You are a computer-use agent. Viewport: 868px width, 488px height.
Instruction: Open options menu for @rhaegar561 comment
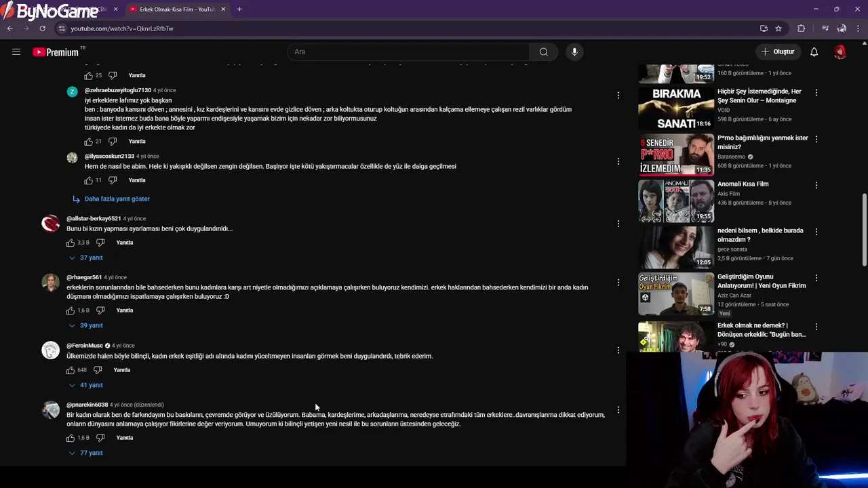(618, 283)
